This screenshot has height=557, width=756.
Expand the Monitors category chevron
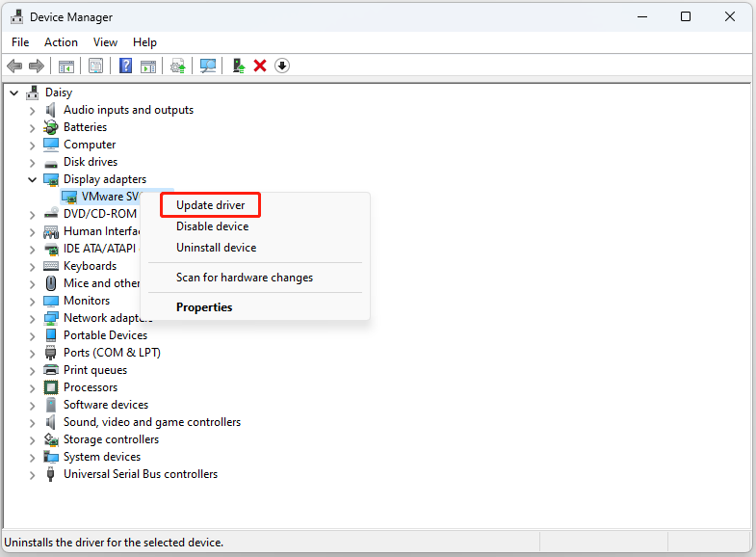coord(33,302)
